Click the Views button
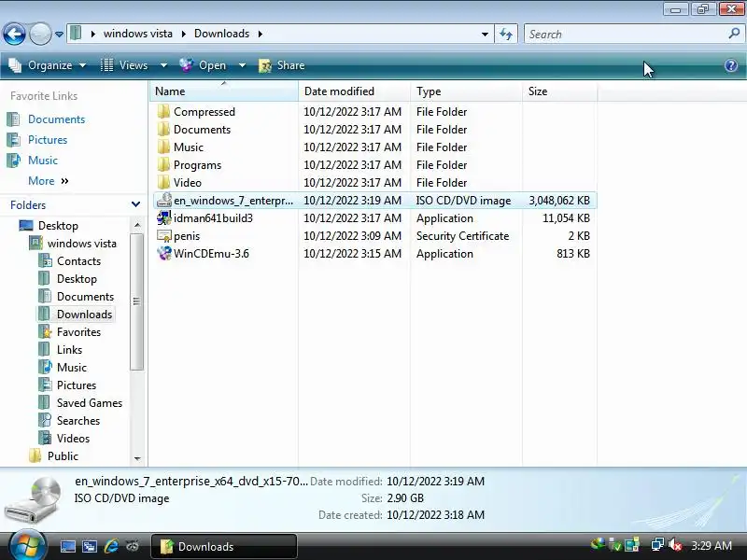The width and height of the screenshot is (747, 560). 126,65
